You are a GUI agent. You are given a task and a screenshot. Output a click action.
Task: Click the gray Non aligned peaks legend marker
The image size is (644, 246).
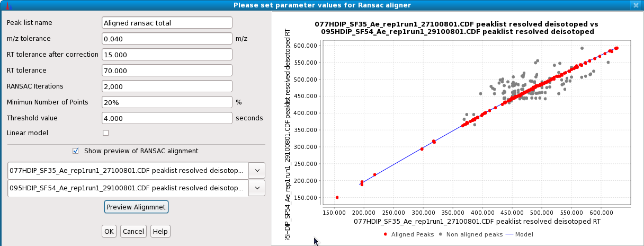(x=441, y=234)
